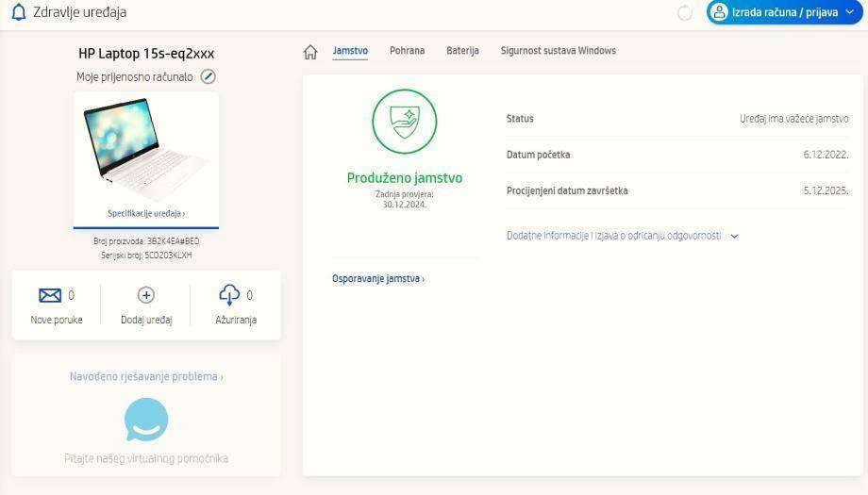
Task: Click the Osporavanje jamstva link
Action: click(x=377, y=279)
